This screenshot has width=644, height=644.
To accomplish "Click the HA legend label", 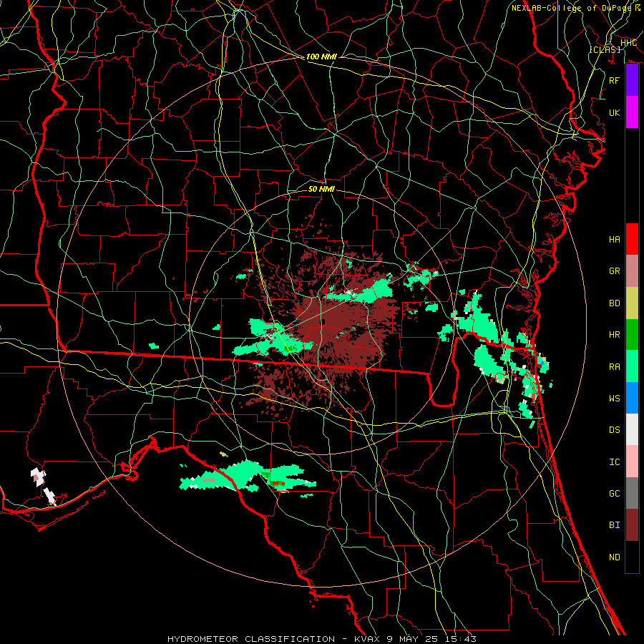I will coord(615,240).
